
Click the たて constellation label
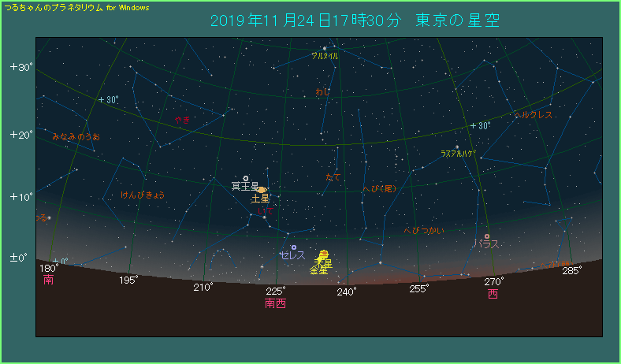[x=333, y=177]
